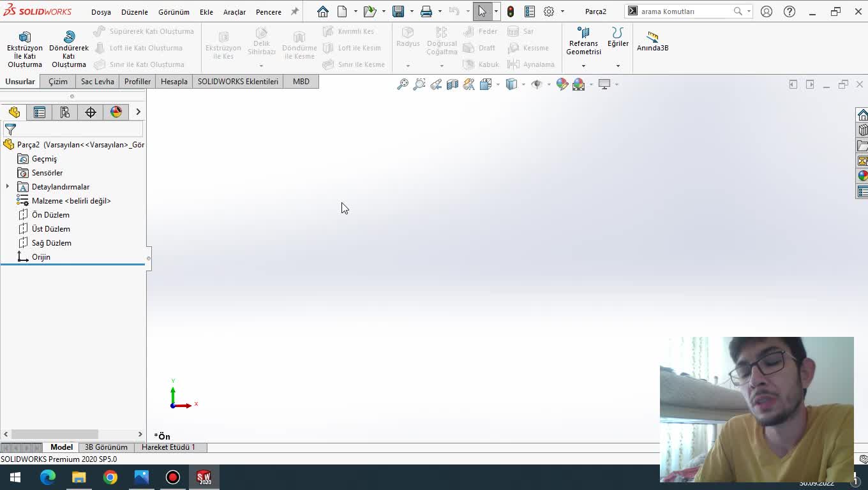
Task: Open the ConfigurationManager panel tab icon
Action: click(65, 112)
